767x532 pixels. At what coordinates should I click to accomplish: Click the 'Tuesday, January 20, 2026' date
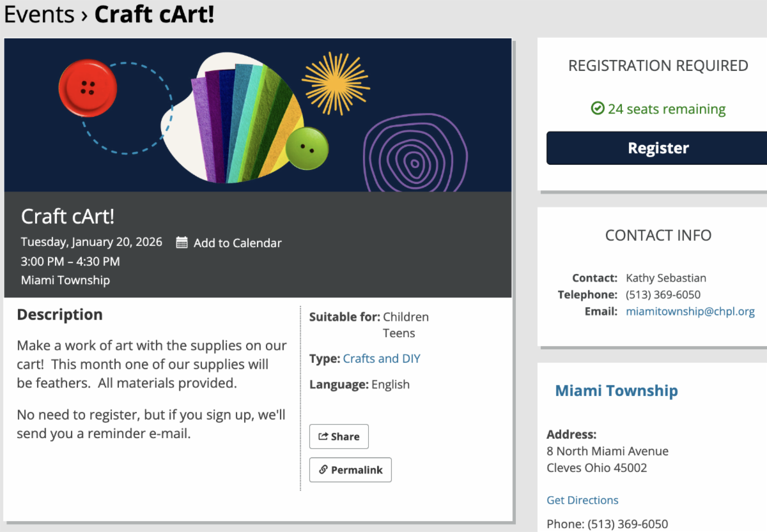[x=91, y=242]
